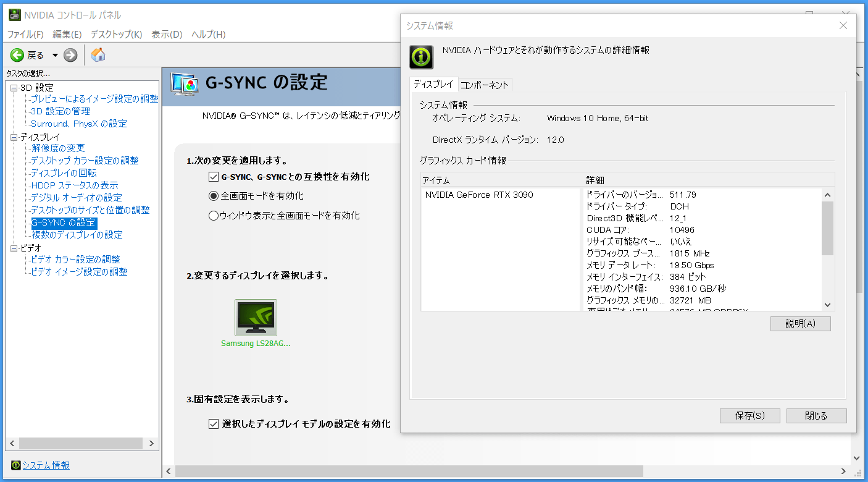868x482 pixels.
Task: Open 複数のディスプレイの設定 in tree
Action: (77, 235)
